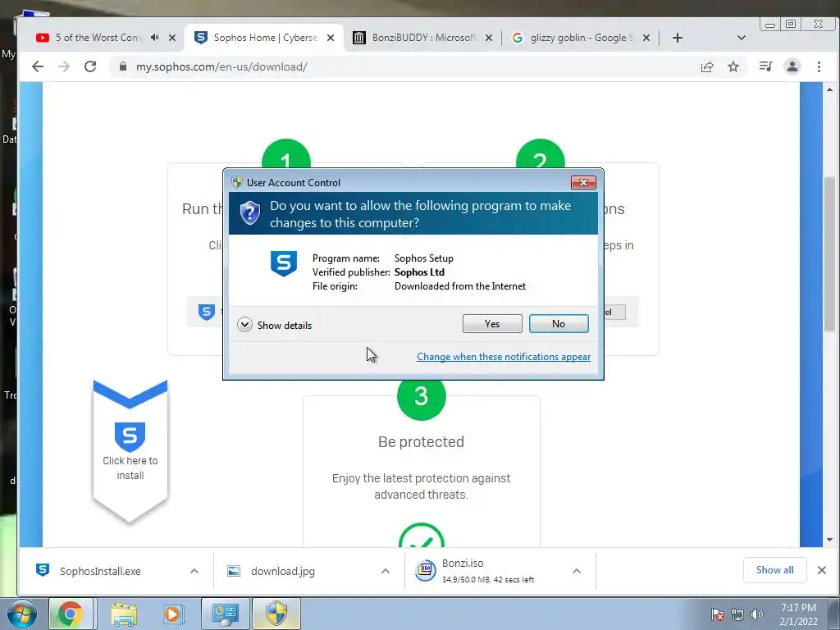Close the User Account Control dialog
The height and width of the screenshot is (630, 840).
[x=583, y=183]
